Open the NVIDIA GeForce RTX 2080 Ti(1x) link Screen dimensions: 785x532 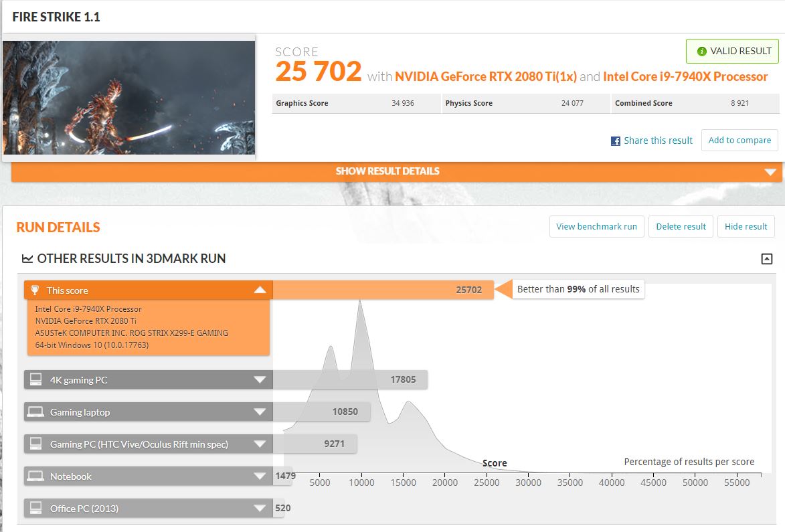pos(486,76)
